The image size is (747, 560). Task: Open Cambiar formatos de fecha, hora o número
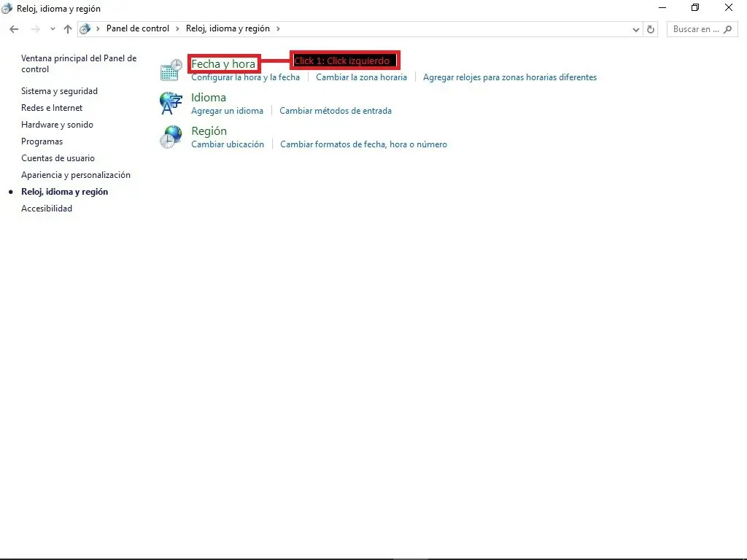(363, 144)
